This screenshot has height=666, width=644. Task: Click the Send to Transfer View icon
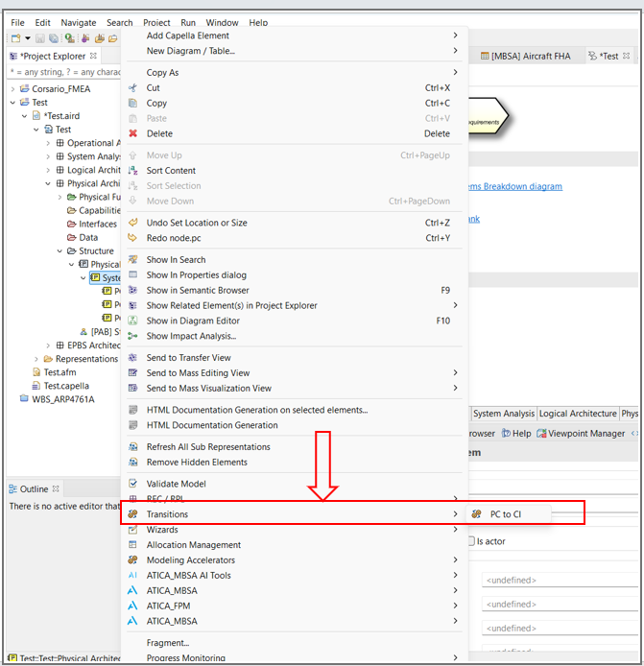click(133, 358)
